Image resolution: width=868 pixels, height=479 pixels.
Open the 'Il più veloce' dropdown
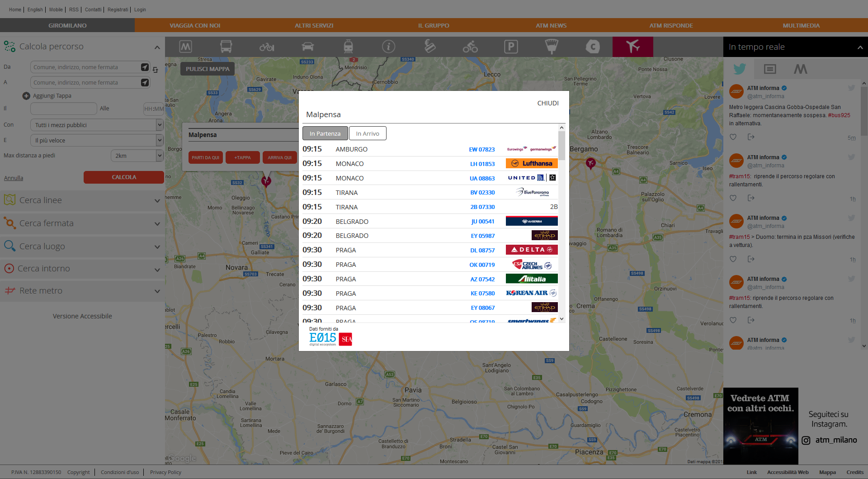click(x=97, y=140)
